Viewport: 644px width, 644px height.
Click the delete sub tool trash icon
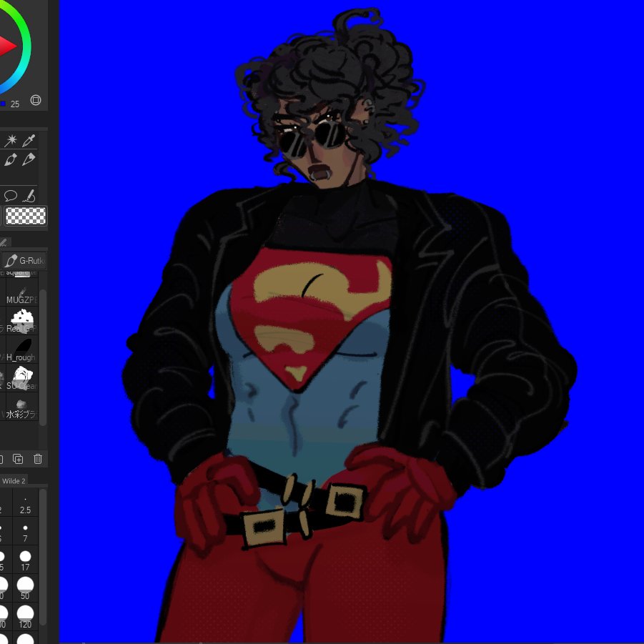(x=38, y=459)
